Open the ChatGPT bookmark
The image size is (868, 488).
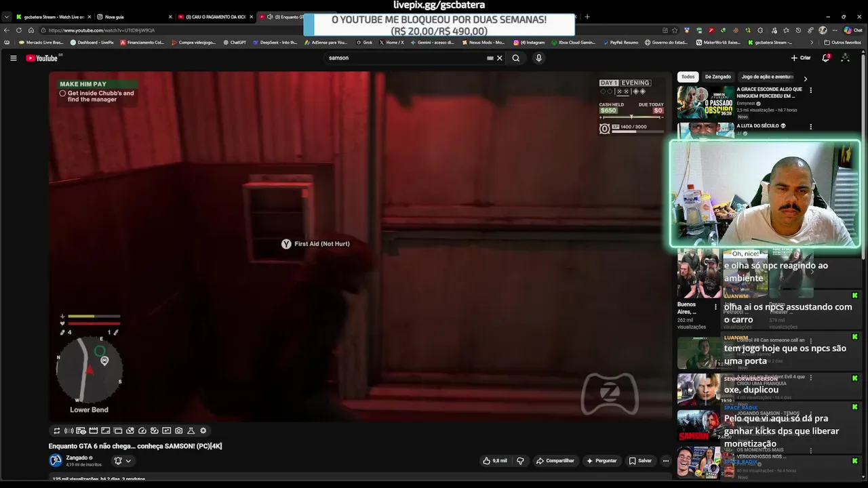pos(235,43)
